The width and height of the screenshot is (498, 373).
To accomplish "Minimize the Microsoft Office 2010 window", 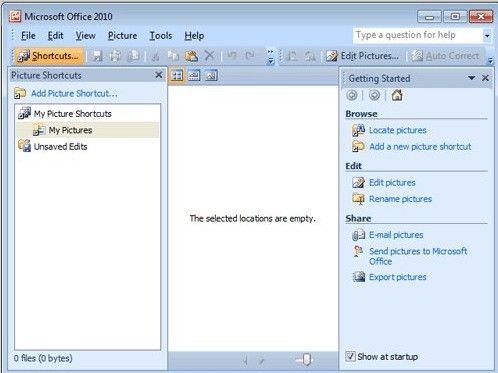I will (429, 17).
